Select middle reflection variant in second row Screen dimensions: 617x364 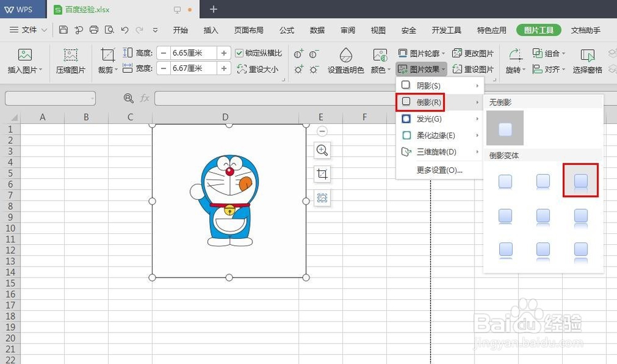click(543, 216)
